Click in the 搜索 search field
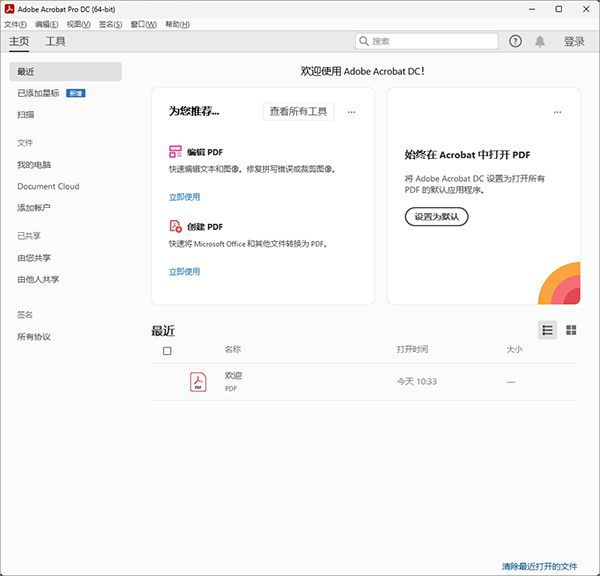This screenshot has width=600, height=576. (x=427, y=41)
